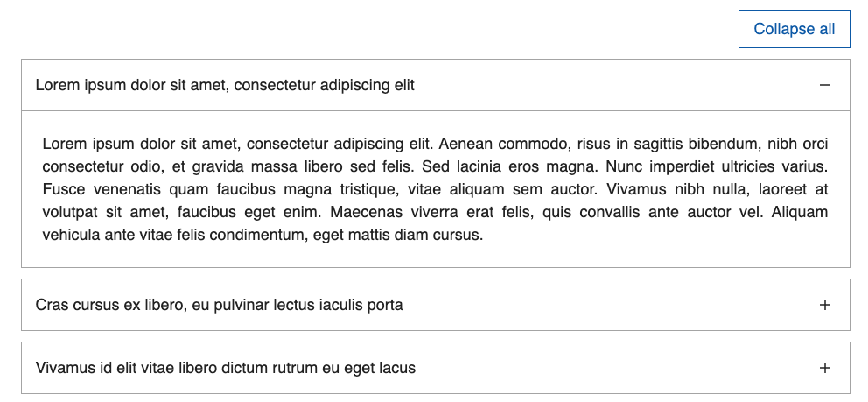Click title text 'Lorem ipsum dolor sit amet, consectetur adipiscing elit'

[225, 85]
